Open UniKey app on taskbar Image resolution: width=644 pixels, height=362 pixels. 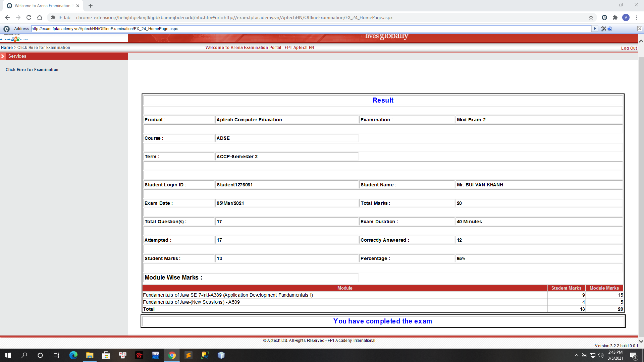point(122,355)
